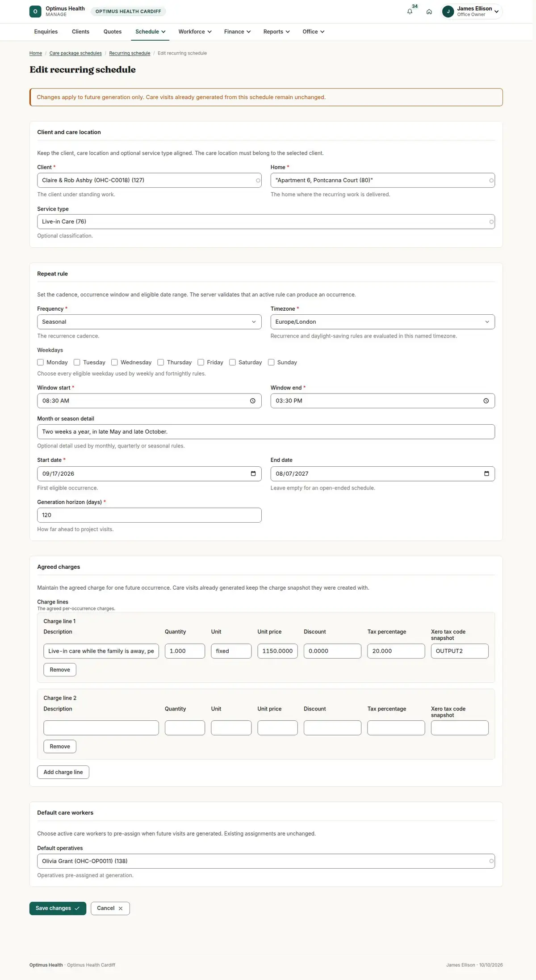Click the Save changes button
Image resolution: width=536 pixels, height=980 pixels.
click(x=58, y=908)
